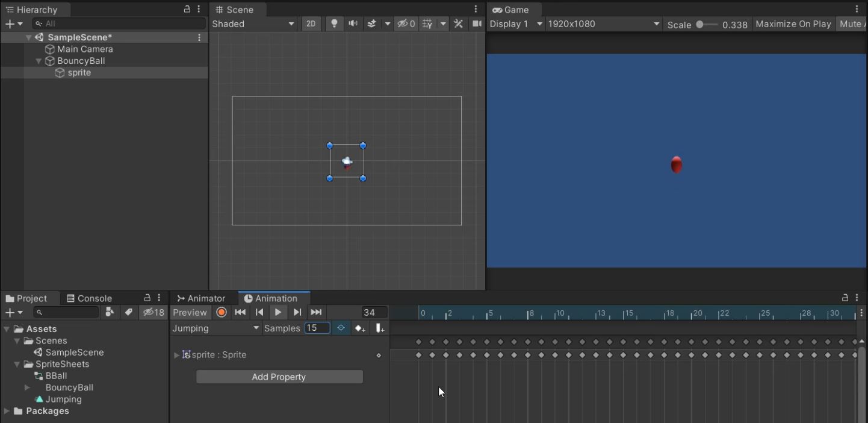Toggle 2D view mode in Scene

coord(311,24)
